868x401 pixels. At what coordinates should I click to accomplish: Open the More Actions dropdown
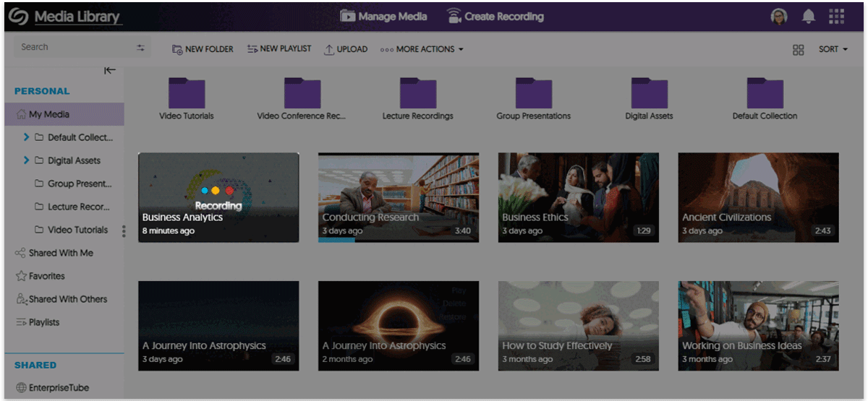click(422, 49)
